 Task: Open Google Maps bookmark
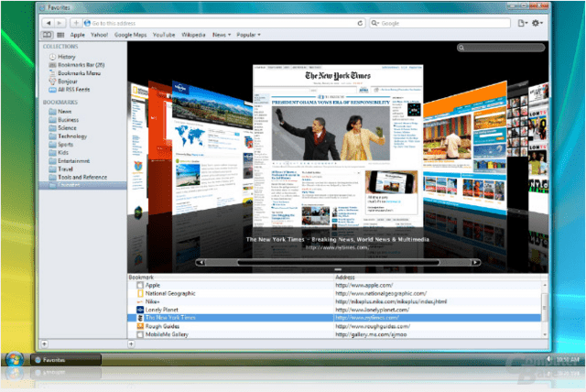[130, 35]
